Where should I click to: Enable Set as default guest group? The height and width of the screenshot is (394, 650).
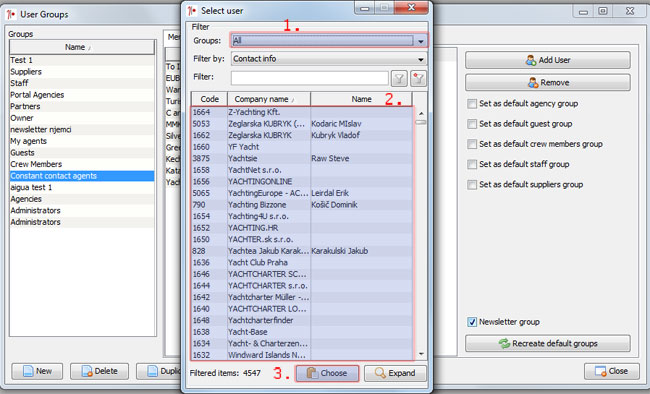(472, 124)
